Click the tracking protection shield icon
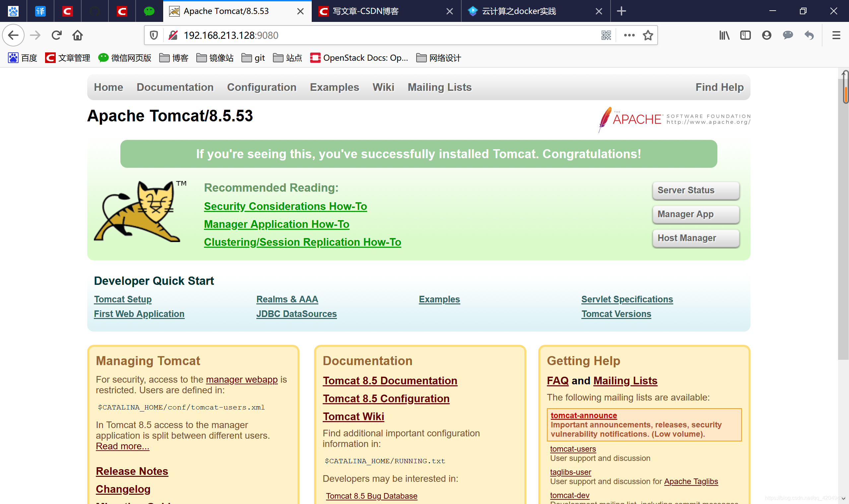This screenshot has width=849, height=504. 154,35
